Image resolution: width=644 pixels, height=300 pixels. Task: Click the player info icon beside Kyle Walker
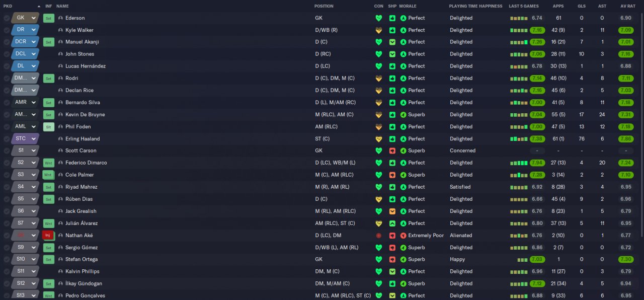point(61,30)
